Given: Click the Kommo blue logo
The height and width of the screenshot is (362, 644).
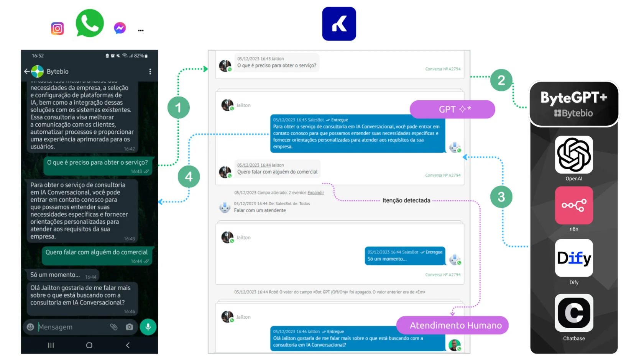Looking at the screenshot, I should (339, 24).
